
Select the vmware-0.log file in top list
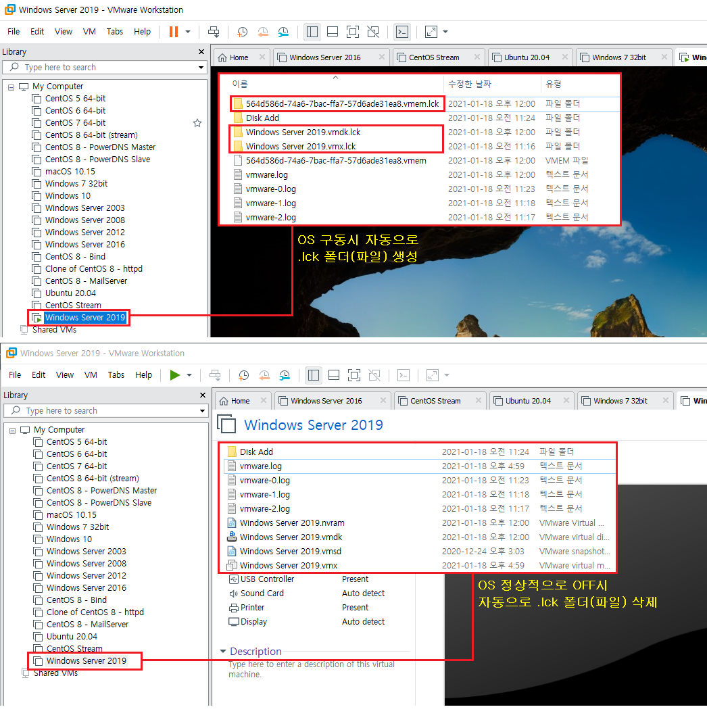(x=270, y=189)
